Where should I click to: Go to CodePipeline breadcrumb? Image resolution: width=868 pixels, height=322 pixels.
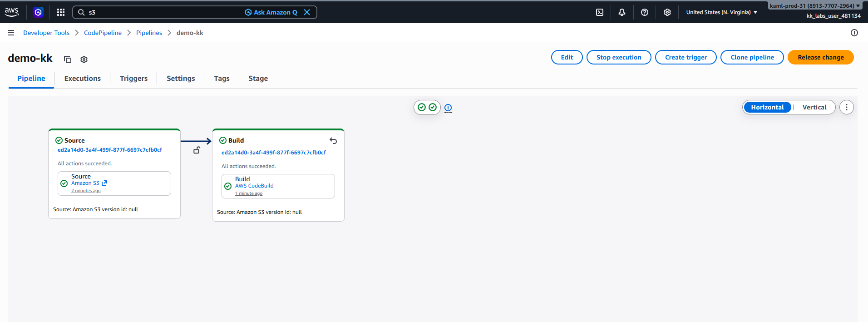point(103,33)
